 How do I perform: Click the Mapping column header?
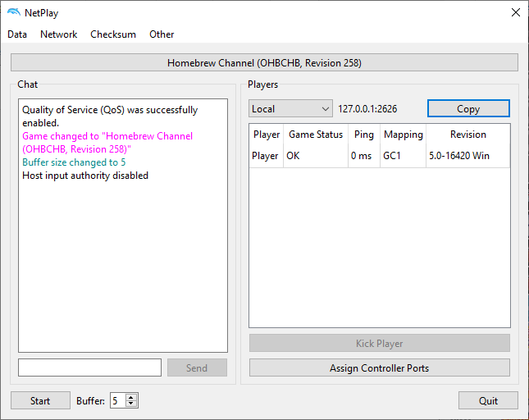coord(404,135)
